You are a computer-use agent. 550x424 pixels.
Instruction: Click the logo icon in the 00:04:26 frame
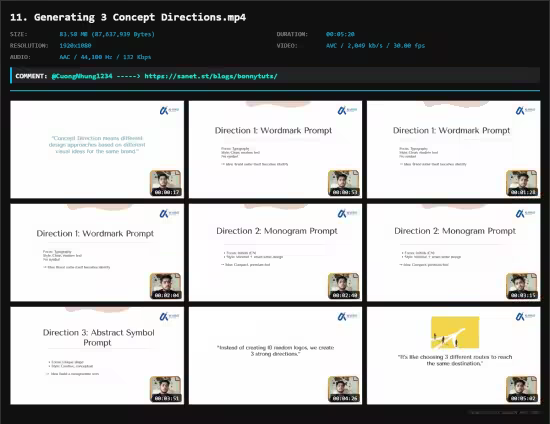[347, 317]
